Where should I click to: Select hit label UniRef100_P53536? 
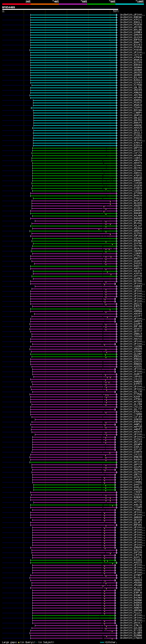tap(131, 48)
